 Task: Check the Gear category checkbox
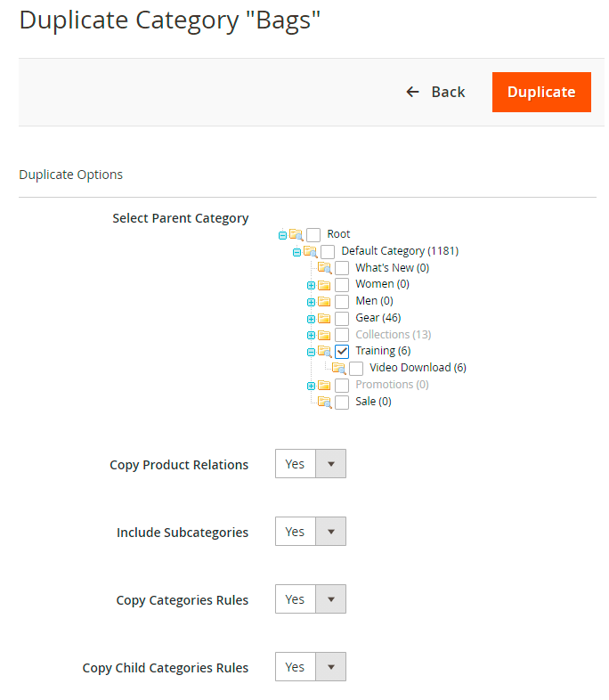pos(342,318)
